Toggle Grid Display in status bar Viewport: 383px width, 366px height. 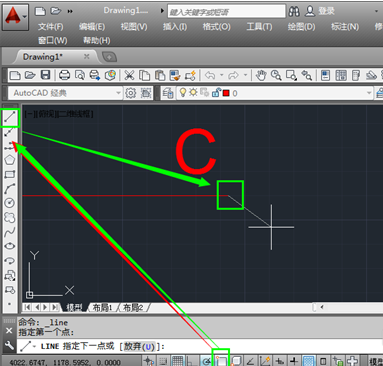tap(178, 361)
